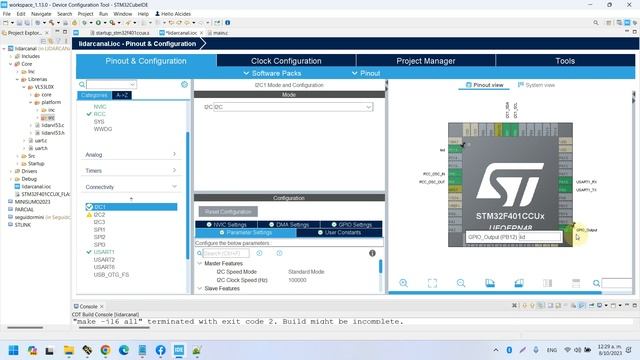Open the Project Manager tab
640x360 pixels.
pos(426,61)
